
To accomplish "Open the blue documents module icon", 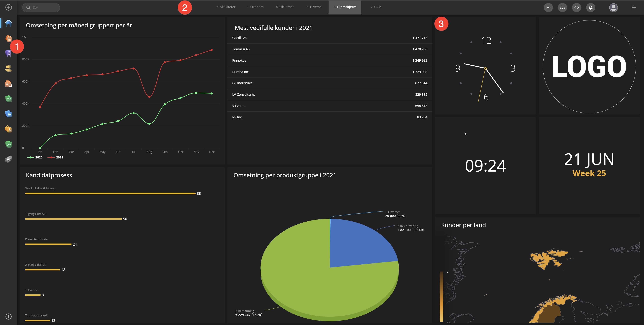I will point(9,114).
